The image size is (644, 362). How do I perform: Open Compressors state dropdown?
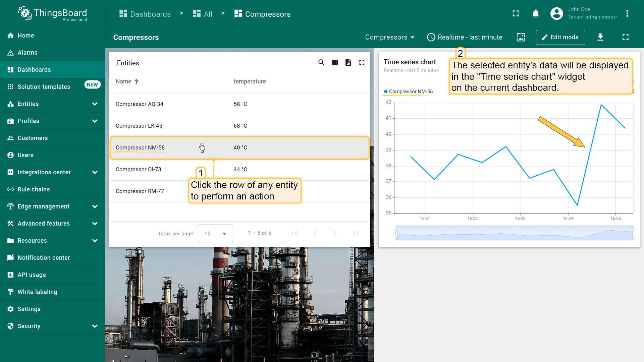tap(390, 37)
